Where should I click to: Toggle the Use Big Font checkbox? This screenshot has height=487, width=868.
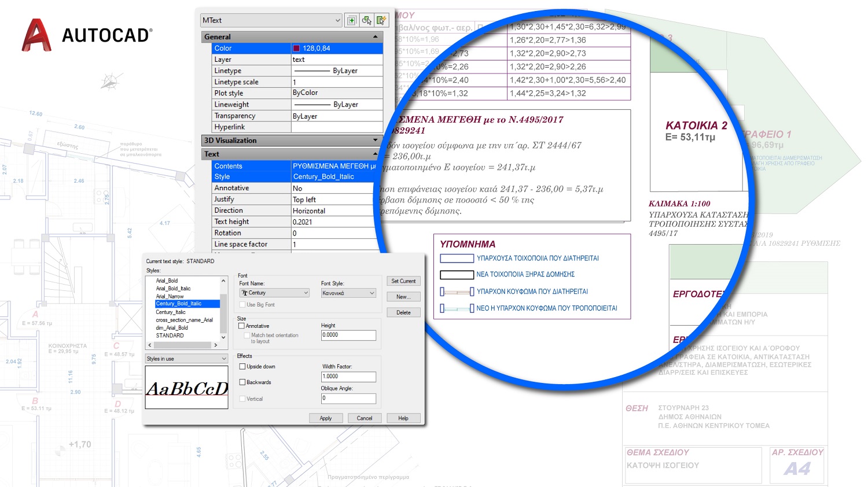pyautogui.click(x=242, y=305)
